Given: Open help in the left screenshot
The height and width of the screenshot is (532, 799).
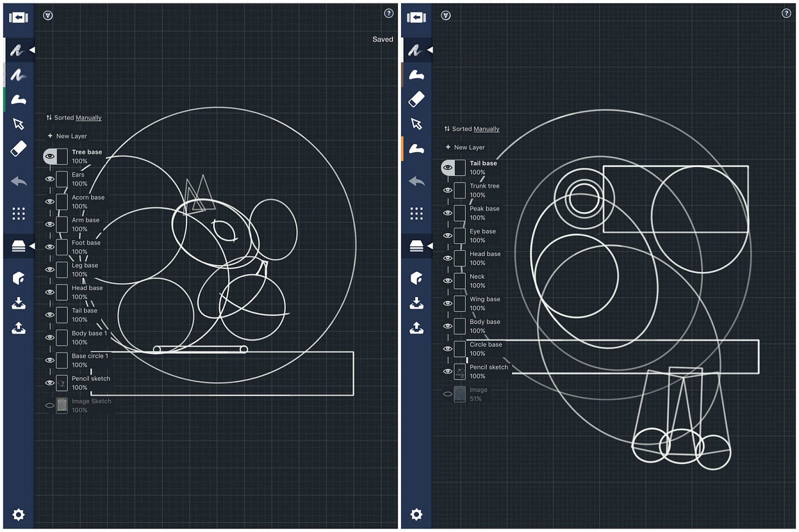Looking at the screenshot, I should [x=389, y=13].
